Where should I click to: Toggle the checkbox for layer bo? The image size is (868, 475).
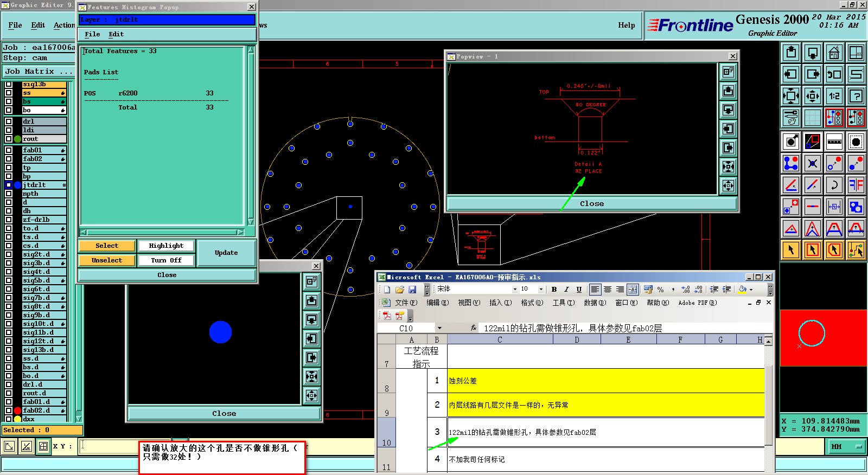pyautogui.click(x=9, y=110)
